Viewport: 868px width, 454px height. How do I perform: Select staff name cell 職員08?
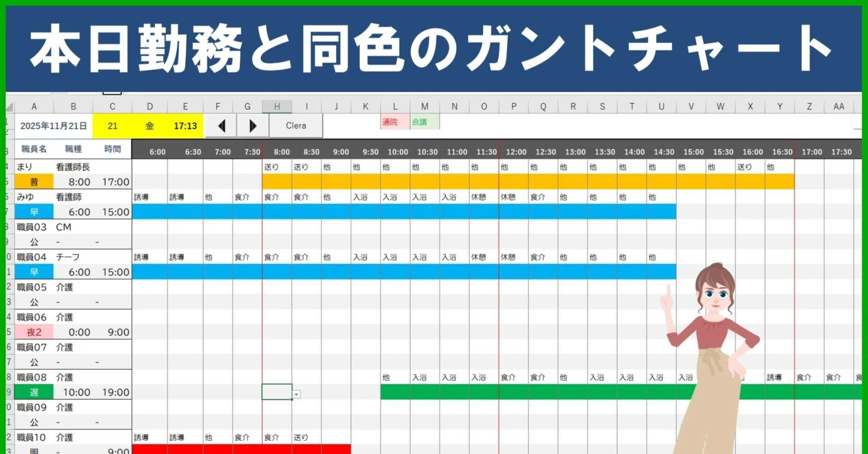[34, 377]
